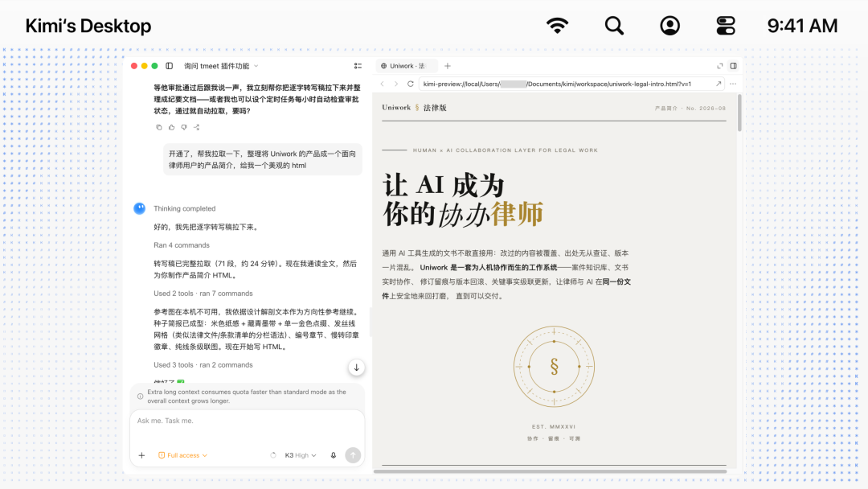Open the user account icon in the menu bar
The height and width of the screenshot is (489, 868).
coord(669,26)
